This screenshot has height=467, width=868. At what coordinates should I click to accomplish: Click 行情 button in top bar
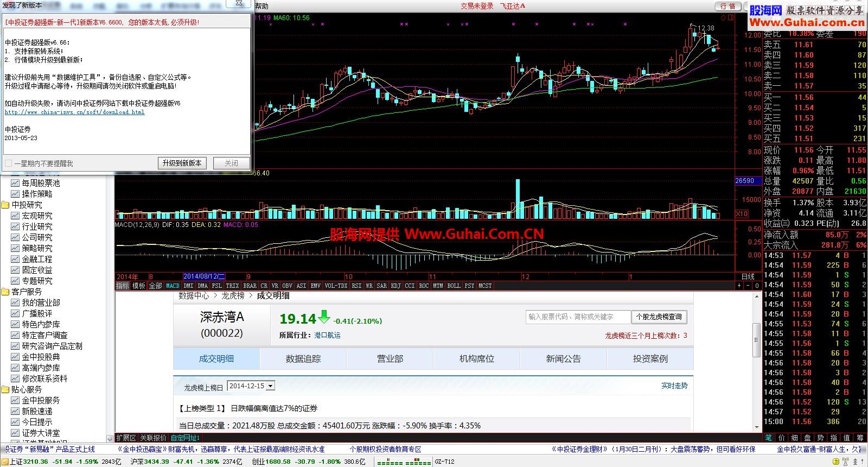(728, 6)
